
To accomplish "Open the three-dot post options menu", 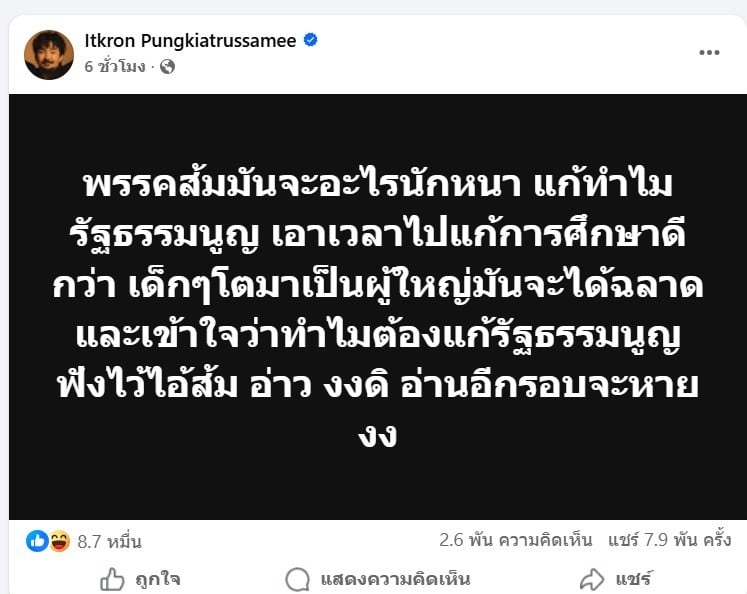I will pyautogui.click(x=709, y=53).
